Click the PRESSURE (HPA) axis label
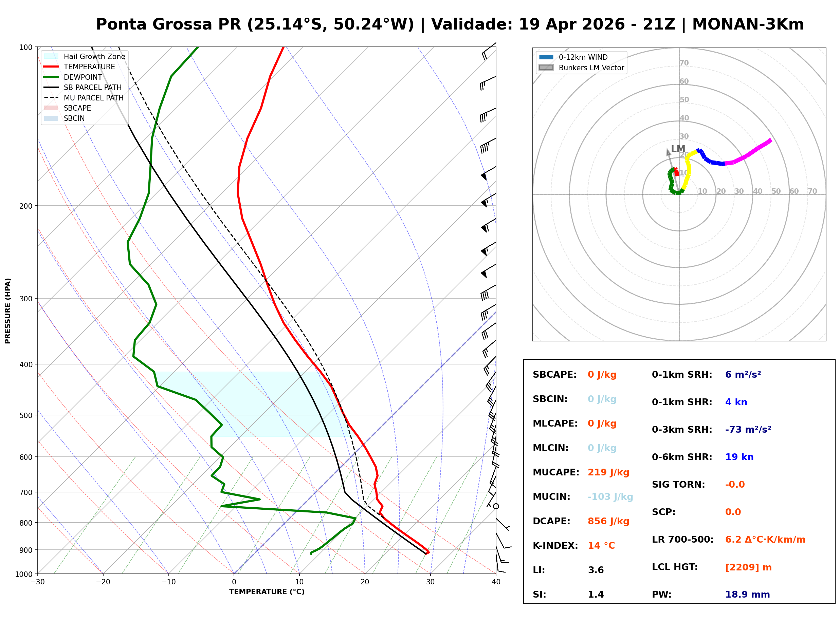The height and width of the screenshot is (621, 840). coord(8,311)
